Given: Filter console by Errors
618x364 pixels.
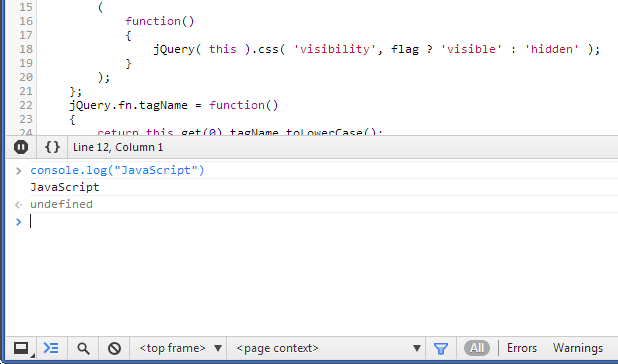Looking at the screenshot, I should point(522,348).
